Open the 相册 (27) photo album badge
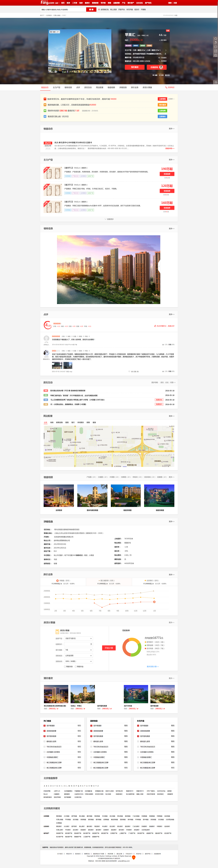The image size is (218, 868). click(x=55, y=32)
